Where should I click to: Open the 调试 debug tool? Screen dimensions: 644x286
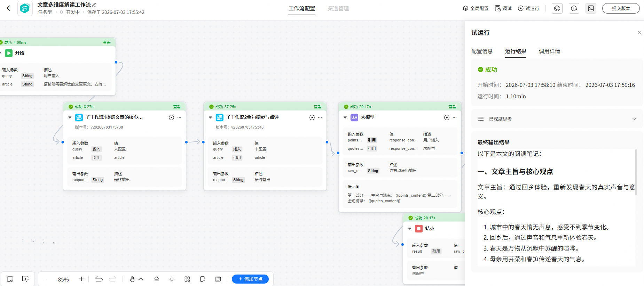(503, 8)
